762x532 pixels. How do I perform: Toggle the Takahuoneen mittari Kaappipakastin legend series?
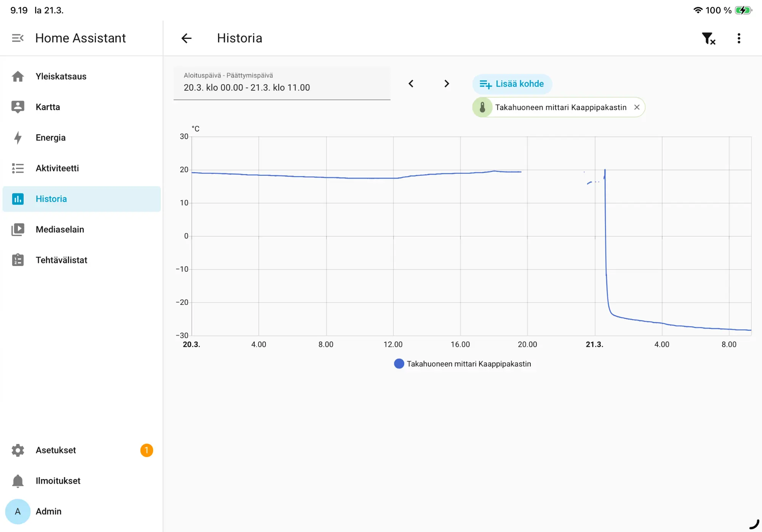point(462,364)
